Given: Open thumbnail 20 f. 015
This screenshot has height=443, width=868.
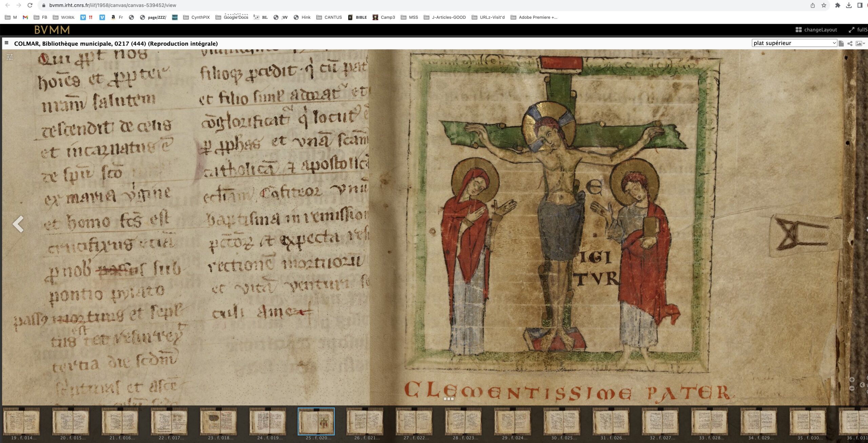Looking at the screenshot, I should tap(71, 421).
